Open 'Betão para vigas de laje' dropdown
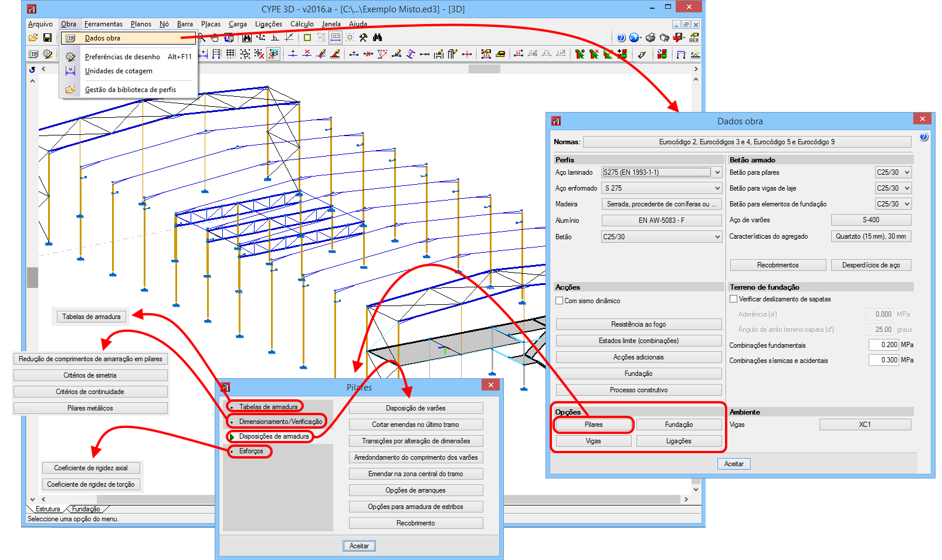Image resolution: width=942 pixels, height=560 pixels. point(893,188)
